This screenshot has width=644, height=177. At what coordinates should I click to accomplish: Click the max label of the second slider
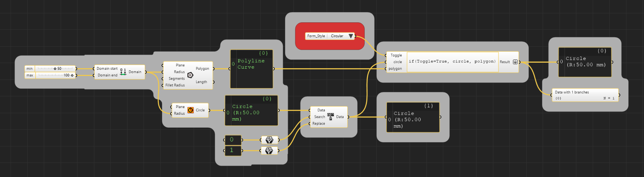(30, 75)
